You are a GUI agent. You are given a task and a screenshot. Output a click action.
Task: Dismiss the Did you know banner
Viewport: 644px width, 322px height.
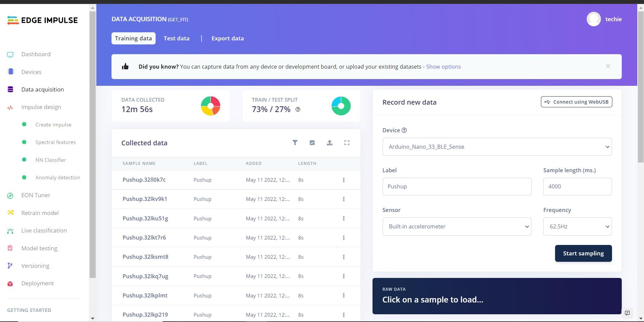608,66
